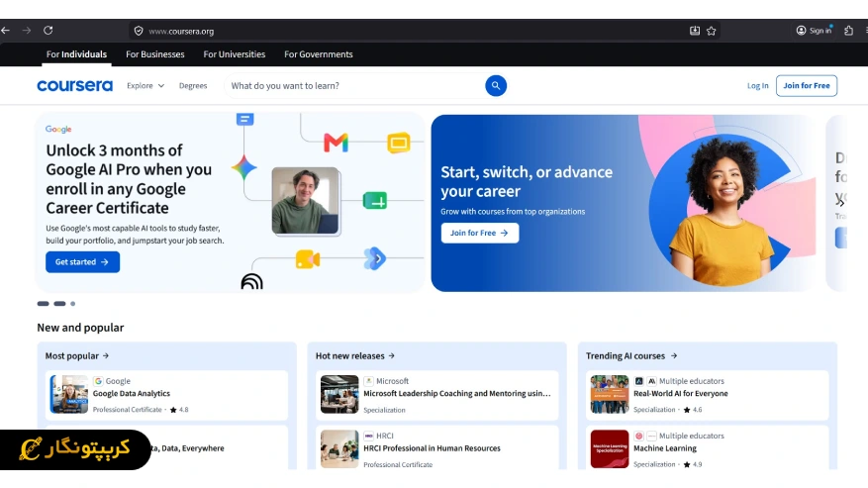
Task: Click the green Google Sheets icon in the banner
Action: point(375,201)
